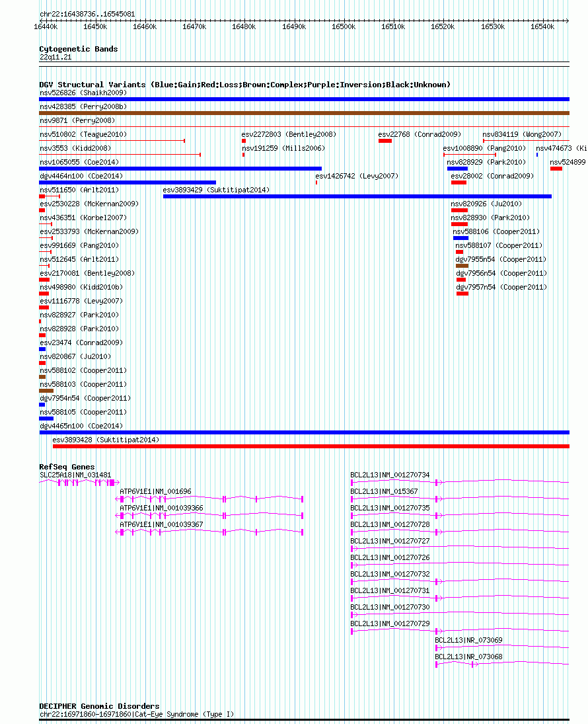Click nsv512645 (Arlt2011) label

pos(79,259)
